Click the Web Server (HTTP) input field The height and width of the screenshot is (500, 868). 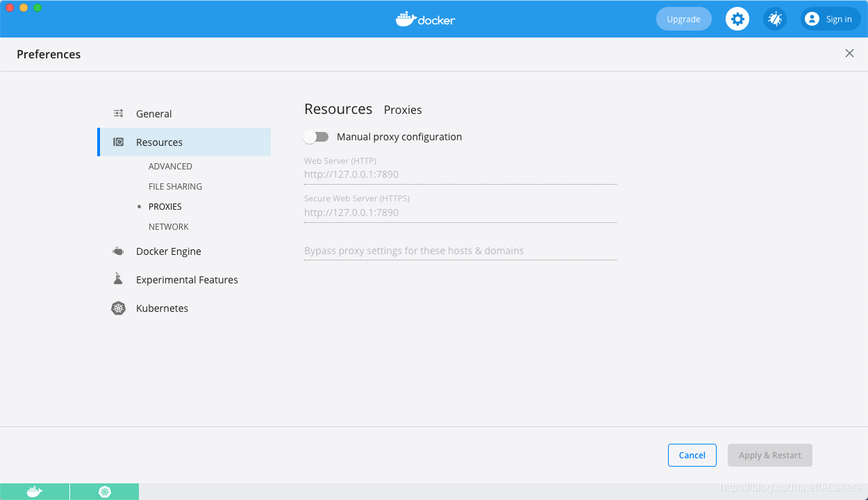[460, 175]
